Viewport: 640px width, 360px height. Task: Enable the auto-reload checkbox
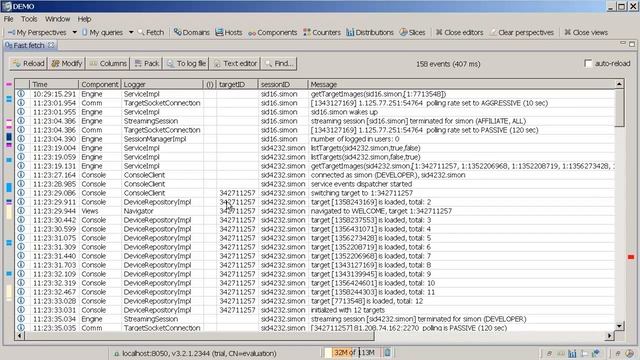[588, 64]
